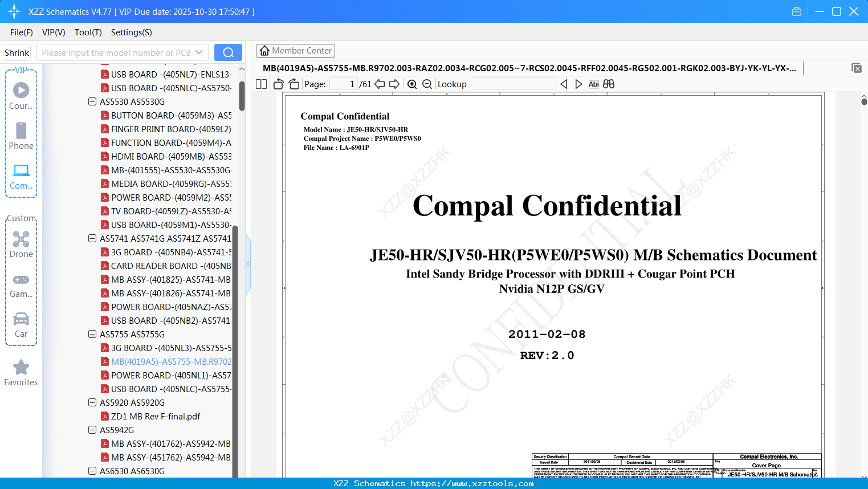Viewport: 868px width, 489px height.
Task: Open the PDF icon for HDMI BOARD-(4059MB)
Action: click(105, 156)
